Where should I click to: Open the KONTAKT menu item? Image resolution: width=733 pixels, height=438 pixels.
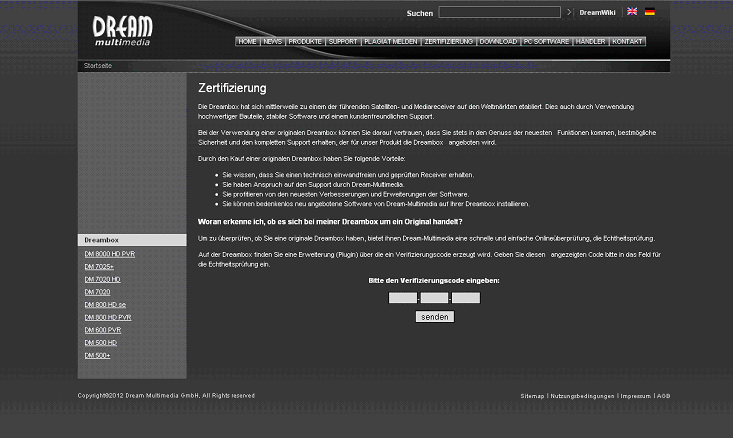[627, 42]
